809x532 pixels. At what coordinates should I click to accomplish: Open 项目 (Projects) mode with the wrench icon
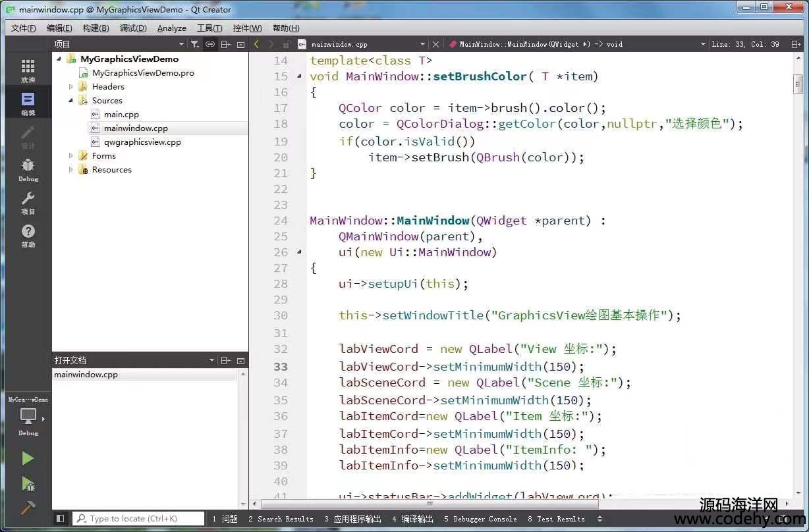[x=28, y=202]
